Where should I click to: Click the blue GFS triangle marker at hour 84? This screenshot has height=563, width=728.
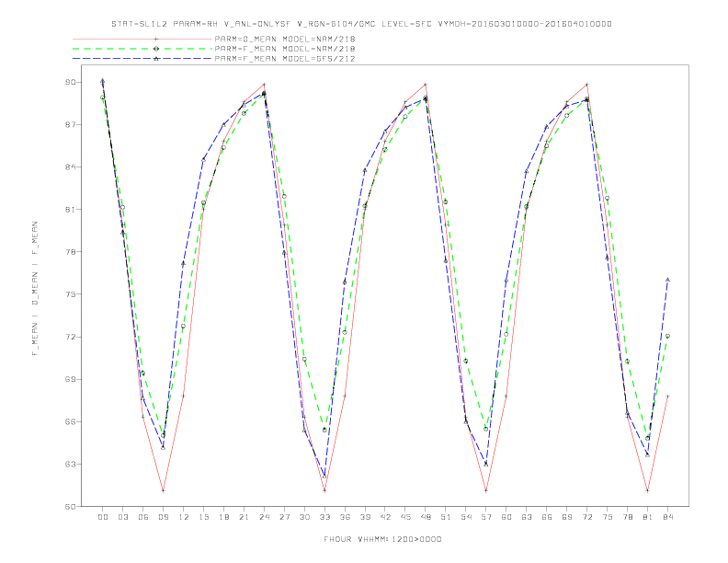(667, 280)
